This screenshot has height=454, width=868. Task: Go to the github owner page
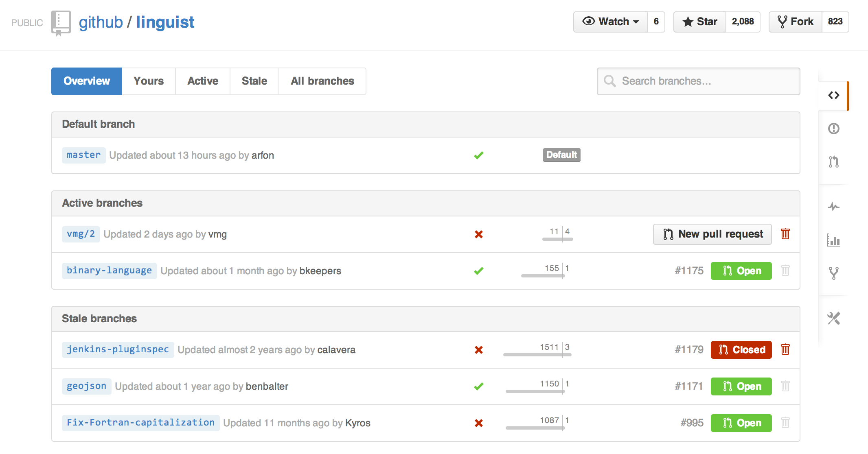click(x=101, y=22)
